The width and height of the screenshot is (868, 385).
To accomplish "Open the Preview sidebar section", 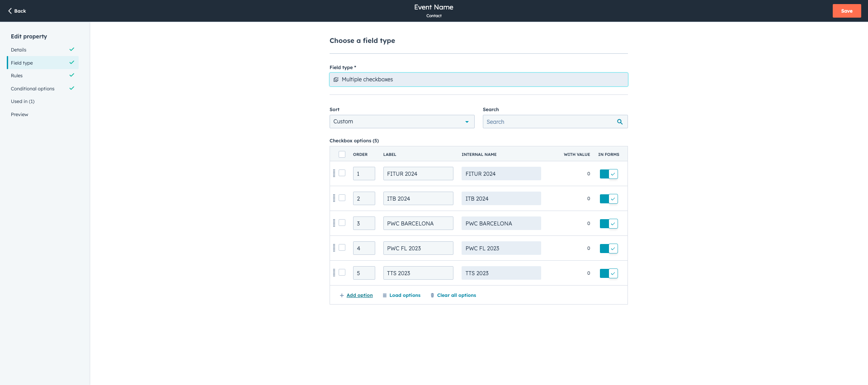I will [42, 114].
